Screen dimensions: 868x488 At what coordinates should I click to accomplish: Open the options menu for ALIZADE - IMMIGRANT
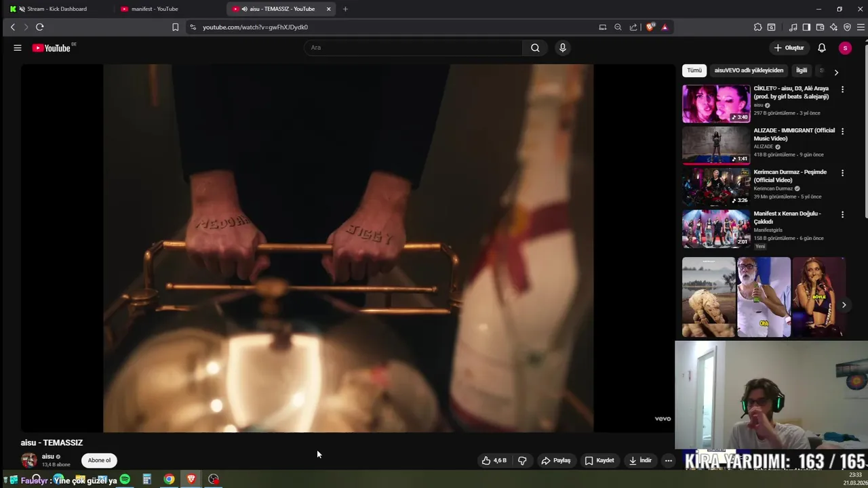click(x=842, y=131)
